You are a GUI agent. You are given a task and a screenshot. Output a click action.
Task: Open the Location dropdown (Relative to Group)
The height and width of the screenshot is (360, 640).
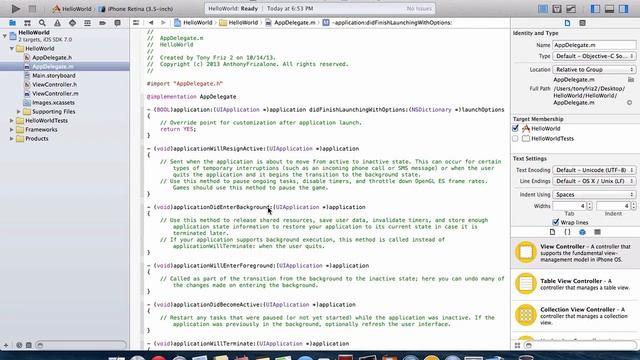594,69
